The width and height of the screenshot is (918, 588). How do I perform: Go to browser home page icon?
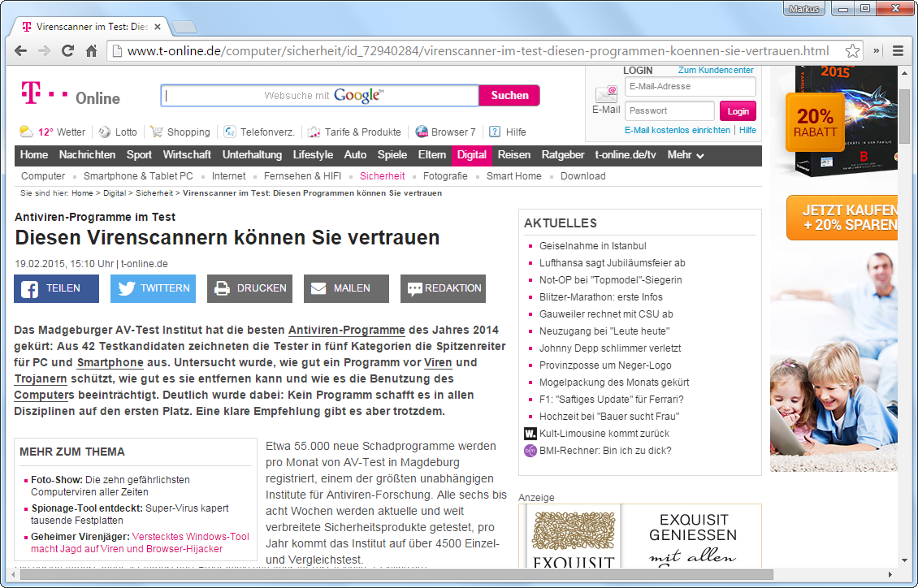pos(92,51)
